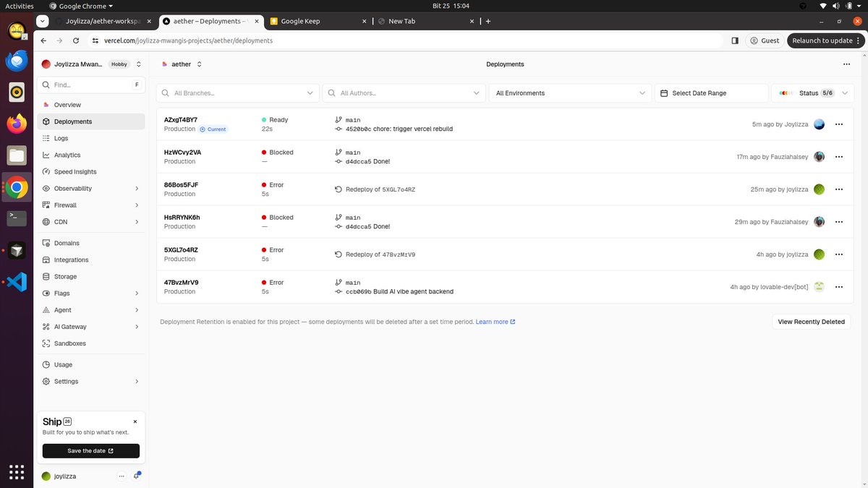Screen dimensions: 868x488
Task: Click the Deployments cube icon in sidebar
Action: [x=46, y=121]
